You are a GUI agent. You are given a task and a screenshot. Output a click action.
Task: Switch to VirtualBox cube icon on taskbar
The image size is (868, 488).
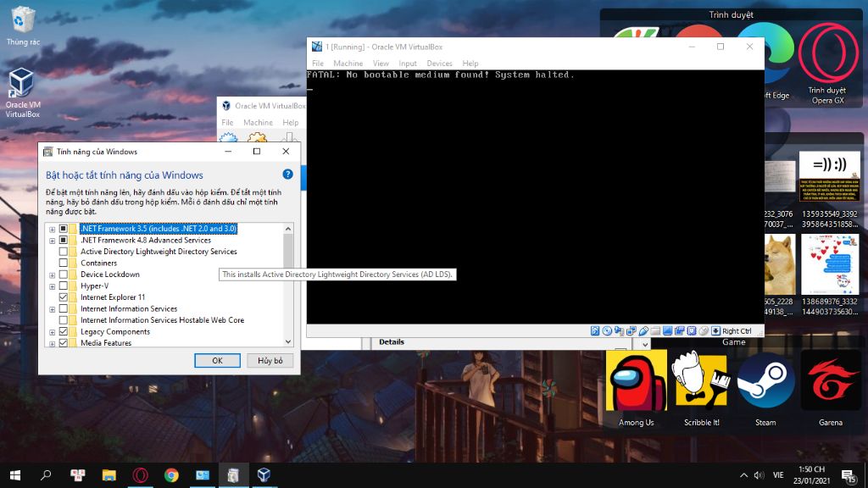point(264,475)
